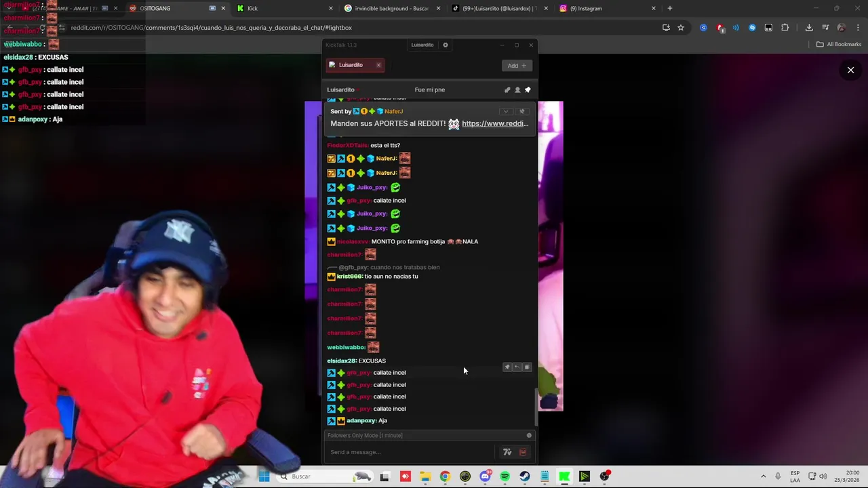Open the moderator tools icon in chat header
868x488 pixels.
coord(507,89)
